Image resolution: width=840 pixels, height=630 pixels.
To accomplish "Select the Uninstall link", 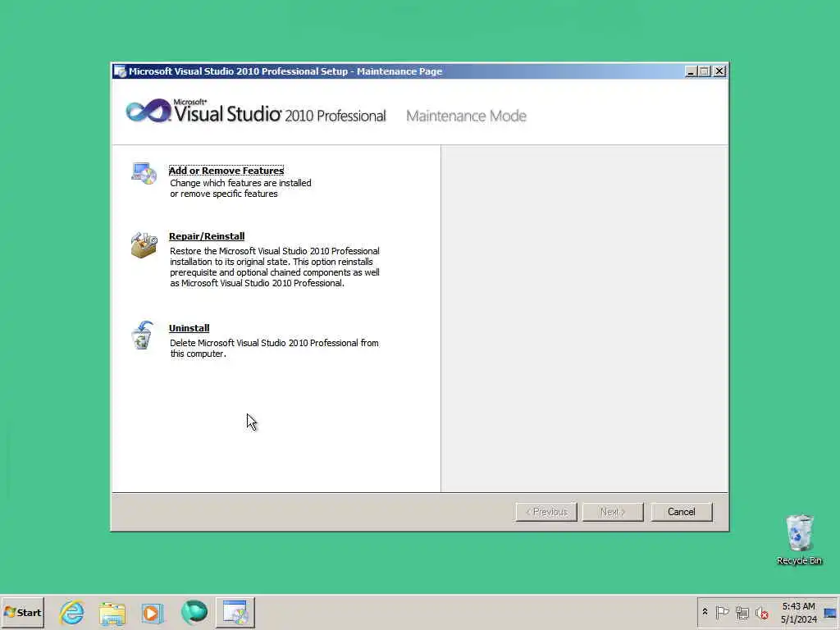I will click(x=189, y=328).
